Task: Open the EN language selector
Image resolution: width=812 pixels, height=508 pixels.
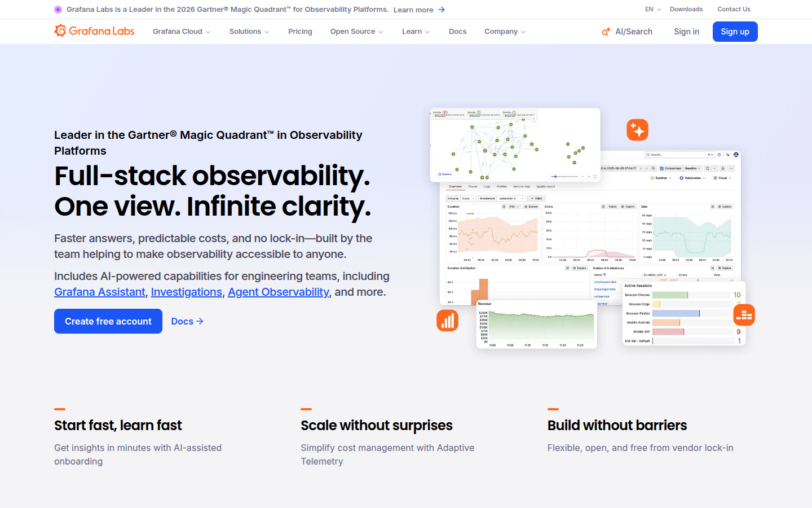Action: 653,9
